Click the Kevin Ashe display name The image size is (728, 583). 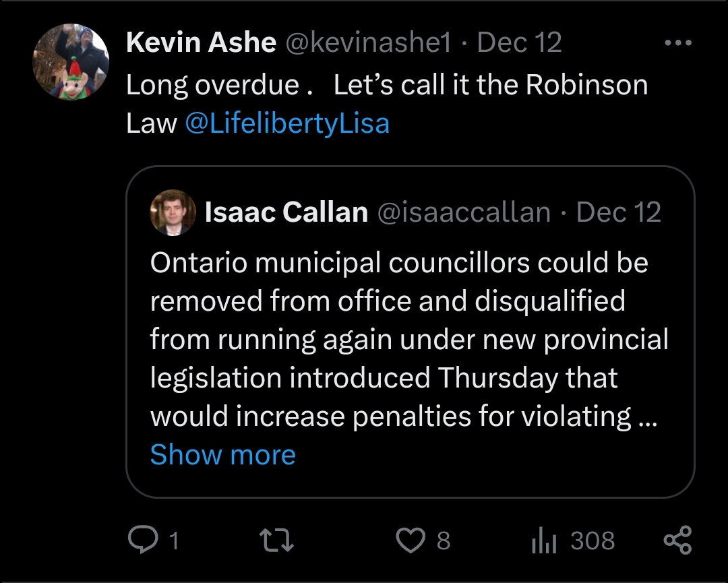point(201,43)
